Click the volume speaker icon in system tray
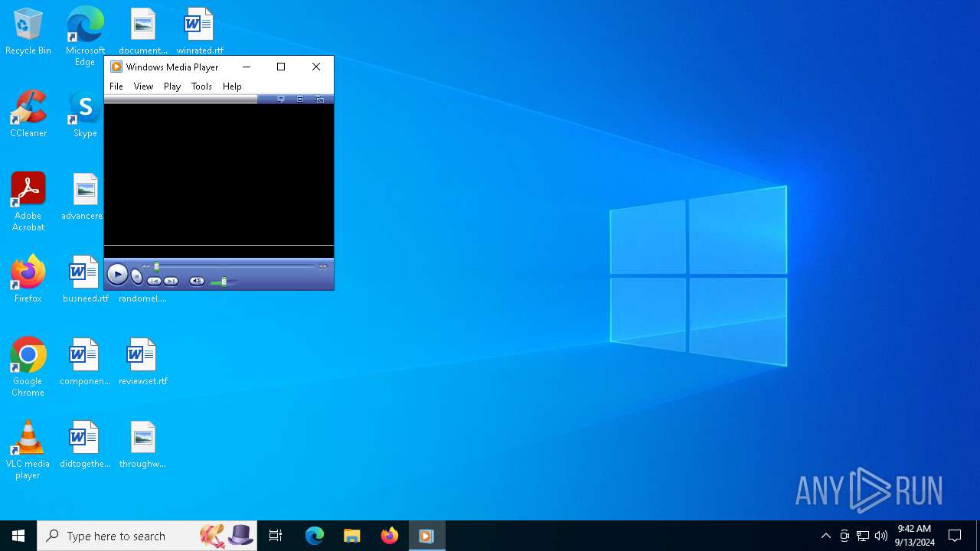 click(881, 536)
